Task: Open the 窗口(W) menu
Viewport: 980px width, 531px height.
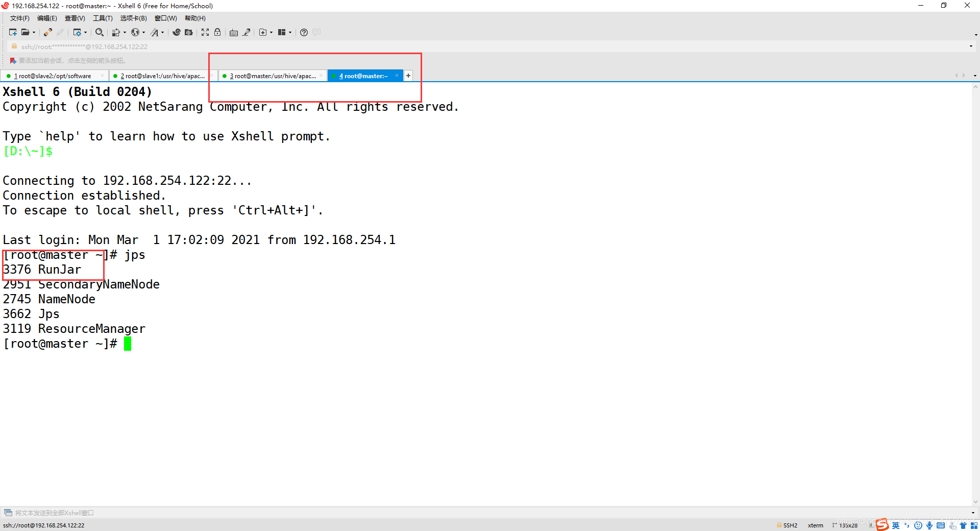Action: point(166,18)
